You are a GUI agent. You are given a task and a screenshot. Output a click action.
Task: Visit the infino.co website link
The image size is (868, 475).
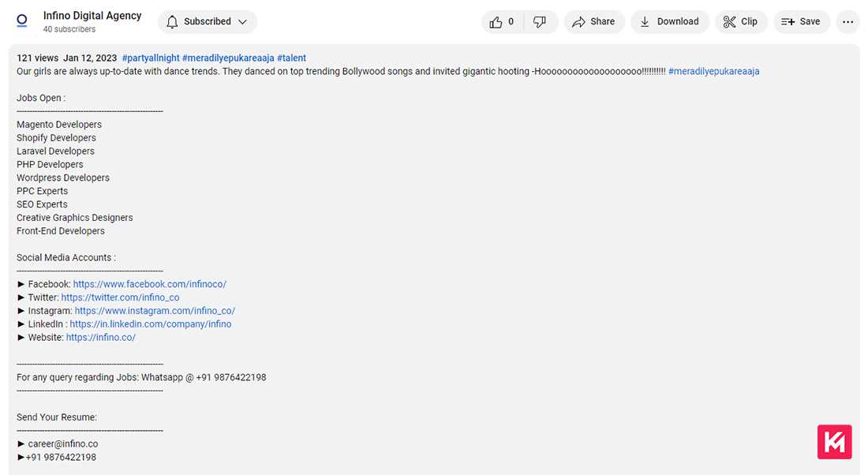coord(101,338)
